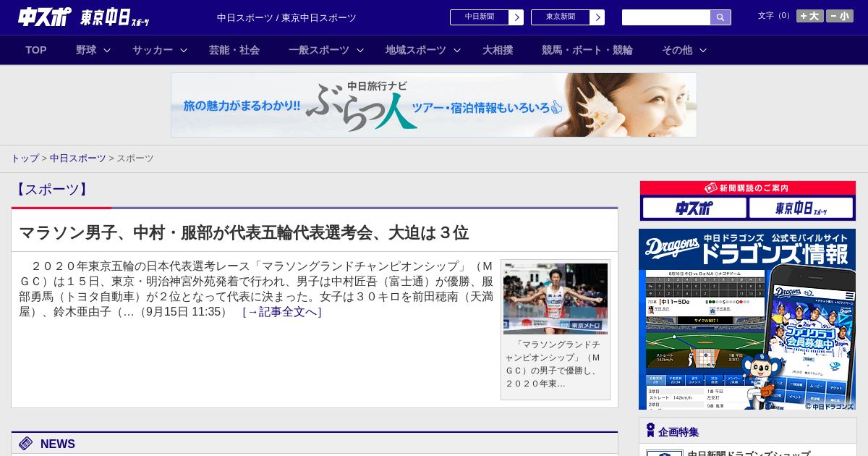Click the 中日旅行ナビ ぶらっ人 banner ad
Viewport: 868px width, 456px height.
(x=434, y=105)
